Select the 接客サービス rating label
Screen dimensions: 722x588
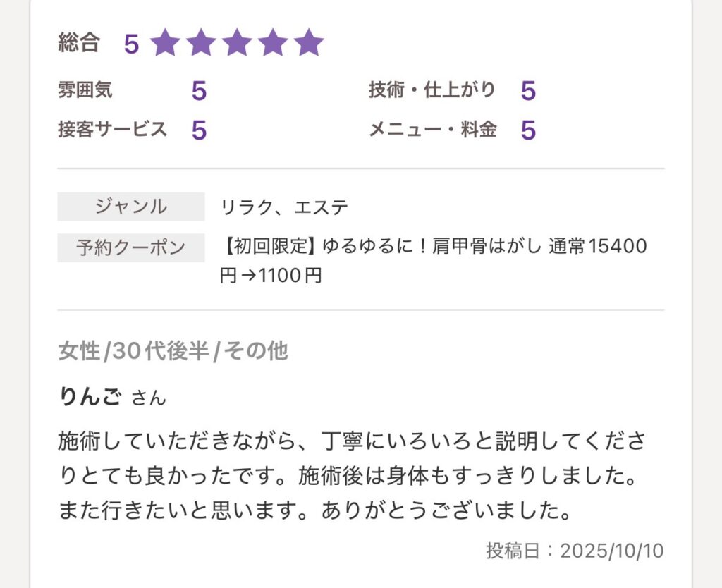click(113, 130)
